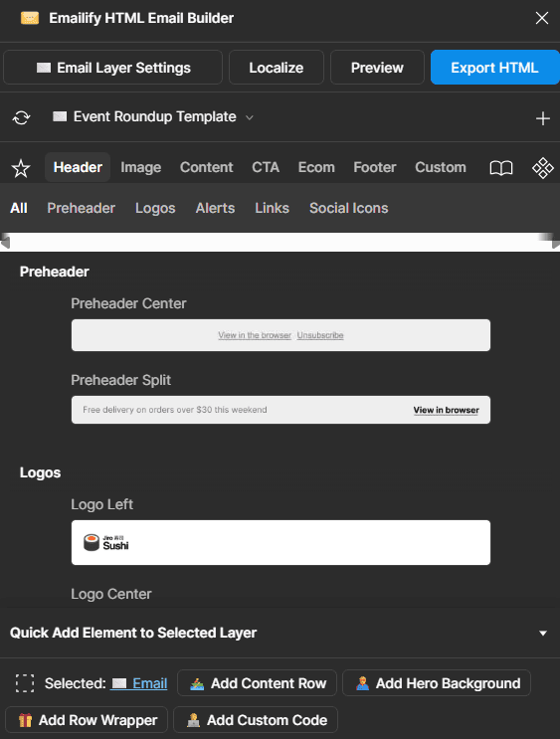The width and height of the screenshot is (560, 739).
Task: Switch to the Image tab
Action: click(x=141, y=167)
